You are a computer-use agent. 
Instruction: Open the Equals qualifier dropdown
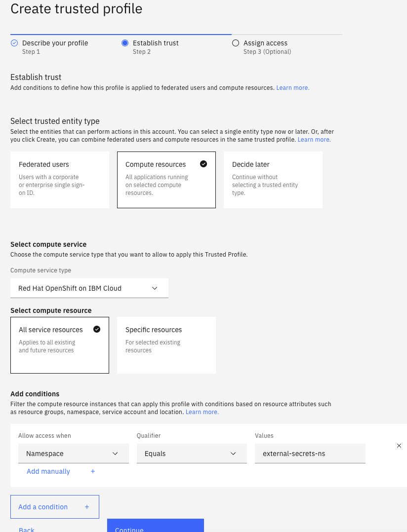click(x=191, y=454)
